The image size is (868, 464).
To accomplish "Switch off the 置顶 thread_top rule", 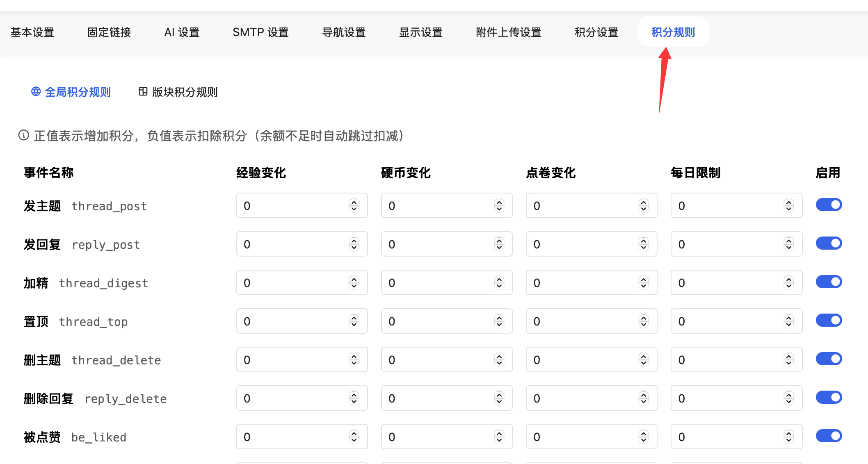I will tap(829, 320).
